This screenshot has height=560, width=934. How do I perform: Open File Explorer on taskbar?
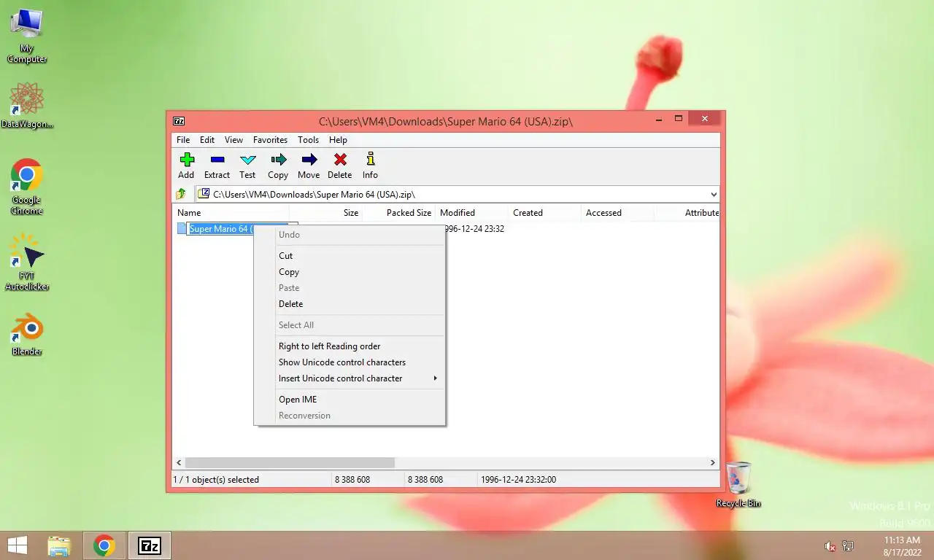tap(59, 545)
